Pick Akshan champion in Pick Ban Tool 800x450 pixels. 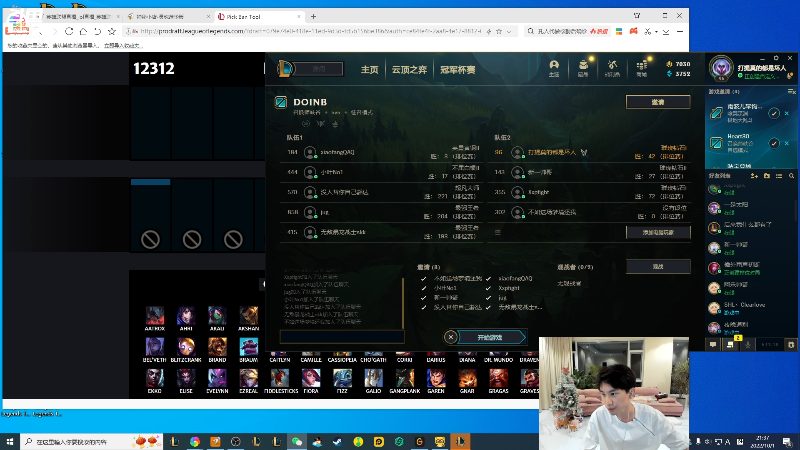248,318
